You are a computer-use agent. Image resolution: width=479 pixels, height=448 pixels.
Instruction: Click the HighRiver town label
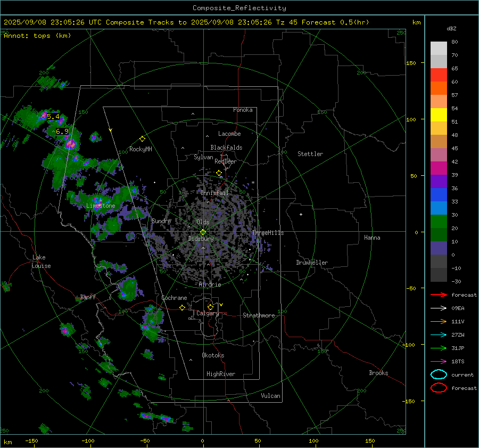pyautogui.click(x=221, y=374)
